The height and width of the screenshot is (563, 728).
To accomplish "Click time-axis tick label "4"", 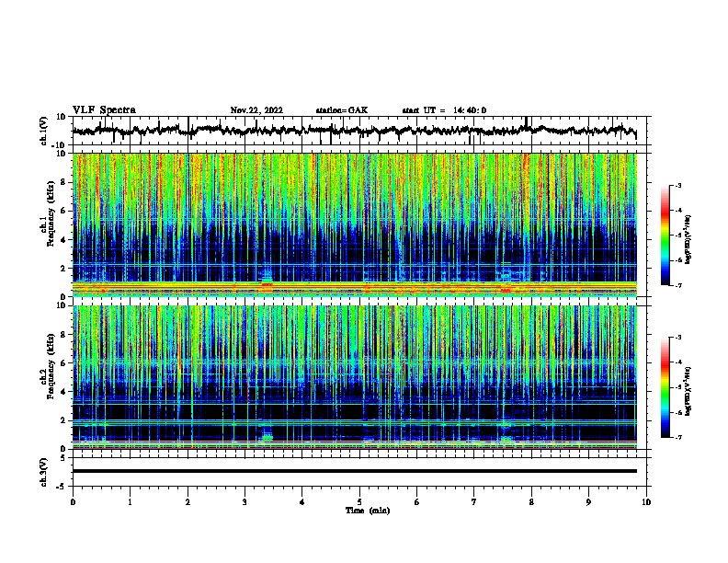I will pos(302,502).
